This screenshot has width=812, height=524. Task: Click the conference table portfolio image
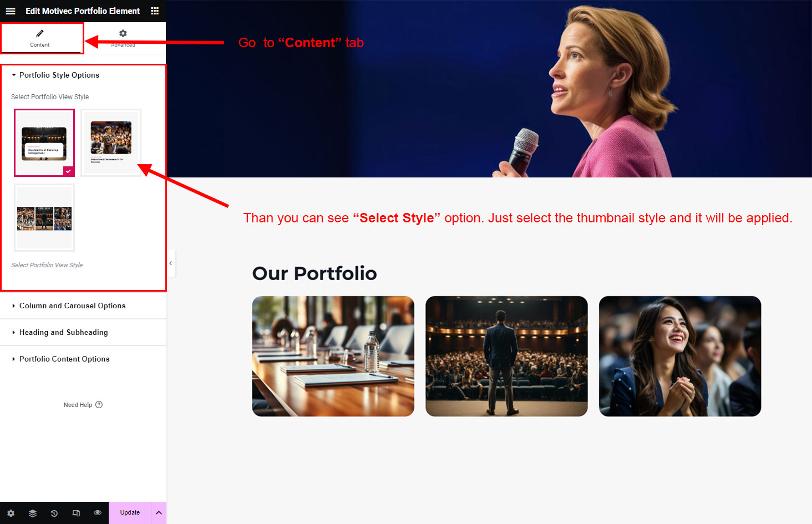333,356
